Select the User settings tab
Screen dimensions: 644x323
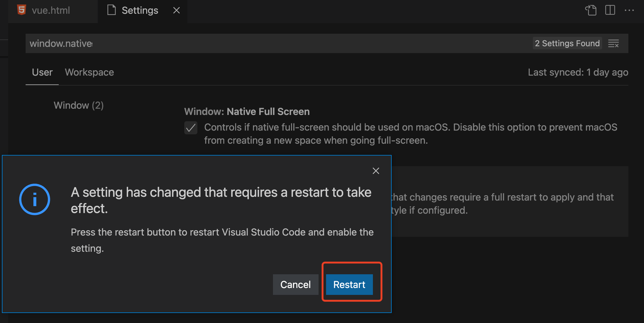[42, 72]
